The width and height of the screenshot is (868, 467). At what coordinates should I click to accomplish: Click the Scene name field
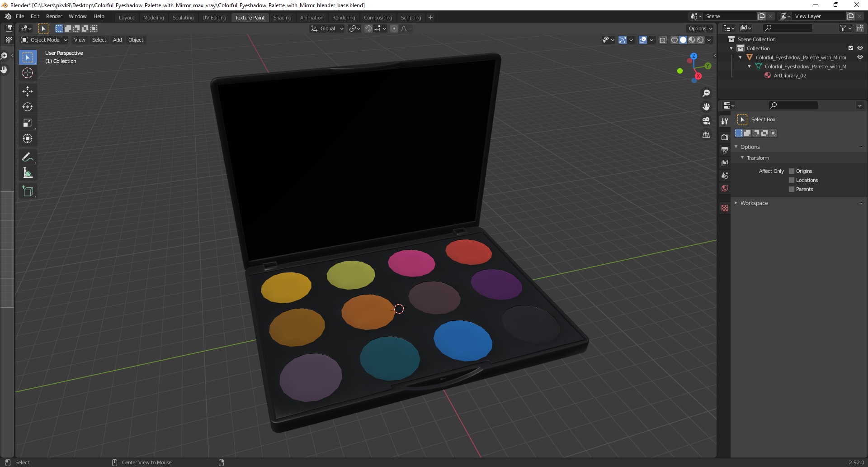click(x=730, y=16)
